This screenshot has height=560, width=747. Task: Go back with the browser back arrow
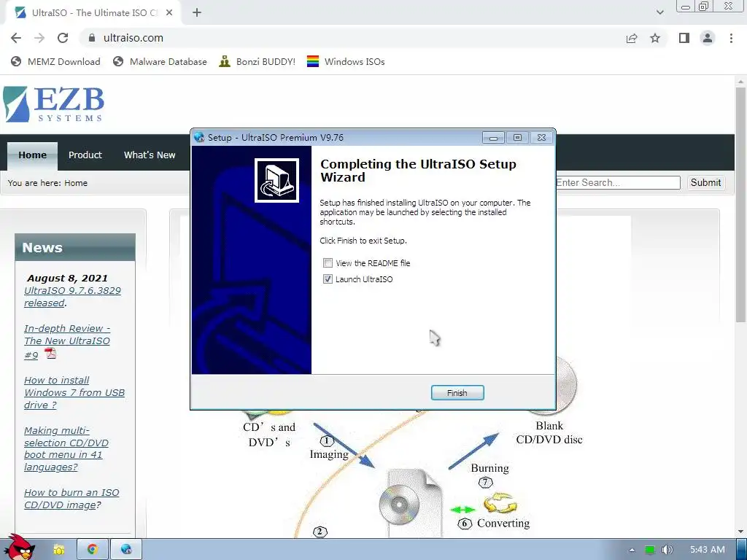coord(16,38)
